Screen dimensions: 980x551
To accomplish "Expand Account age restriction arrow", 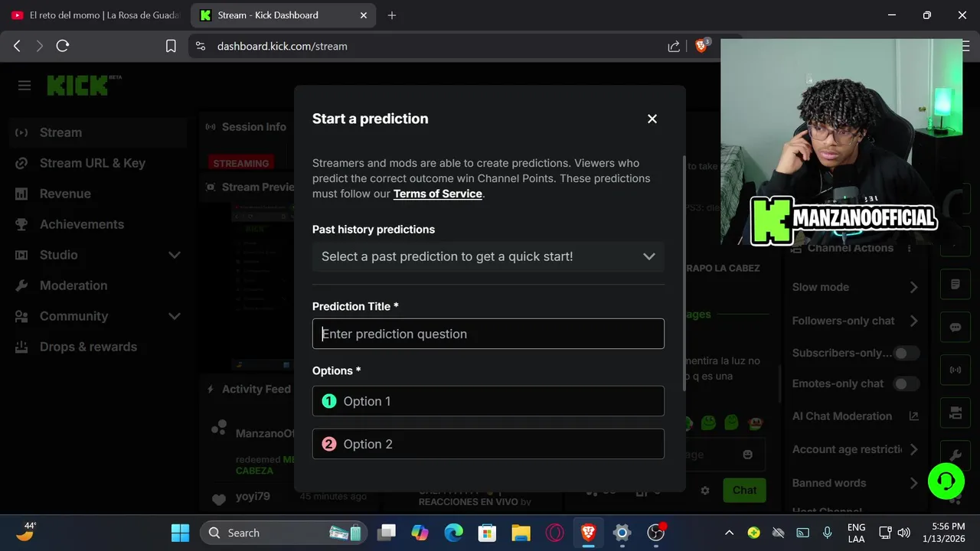I will point(913,449).
